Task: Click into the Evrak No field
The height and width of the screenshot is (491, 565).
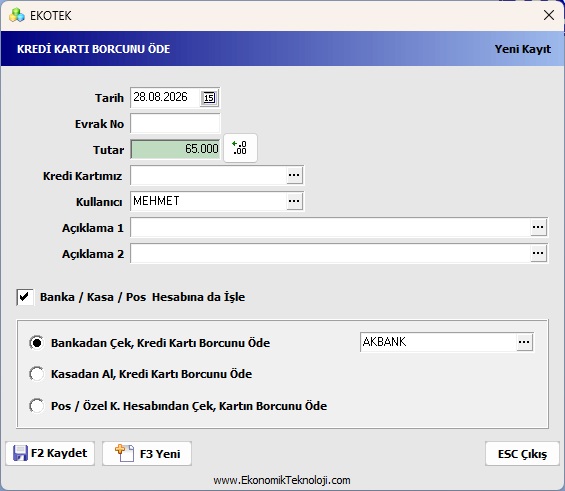Action: (175, 124)
